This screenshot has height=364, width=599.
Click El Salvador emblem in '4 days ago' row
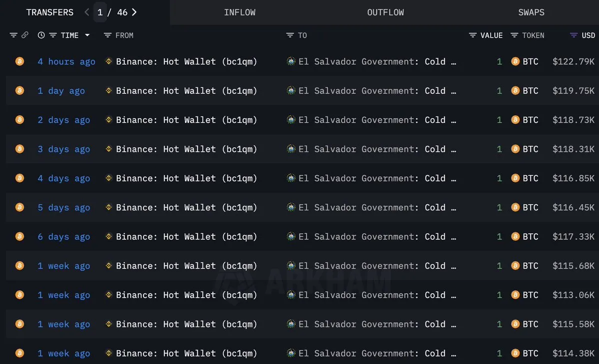point(291,178)
